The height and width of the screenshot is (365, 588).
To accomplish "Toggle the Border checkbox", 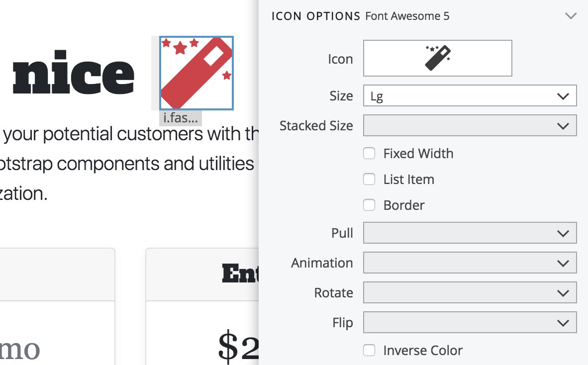I will tap(369, 205).
